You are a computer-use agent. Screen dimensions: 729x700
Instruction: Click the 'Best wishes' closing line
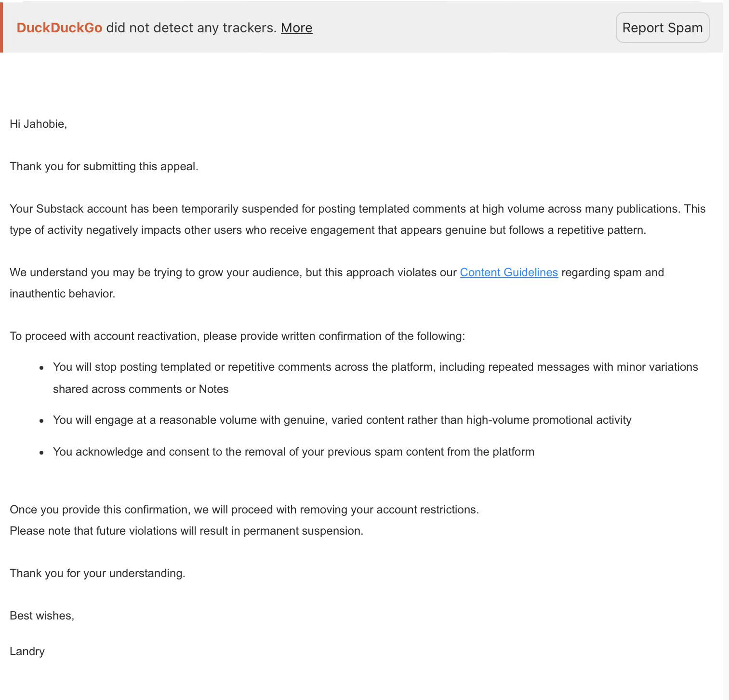point(42,616)
